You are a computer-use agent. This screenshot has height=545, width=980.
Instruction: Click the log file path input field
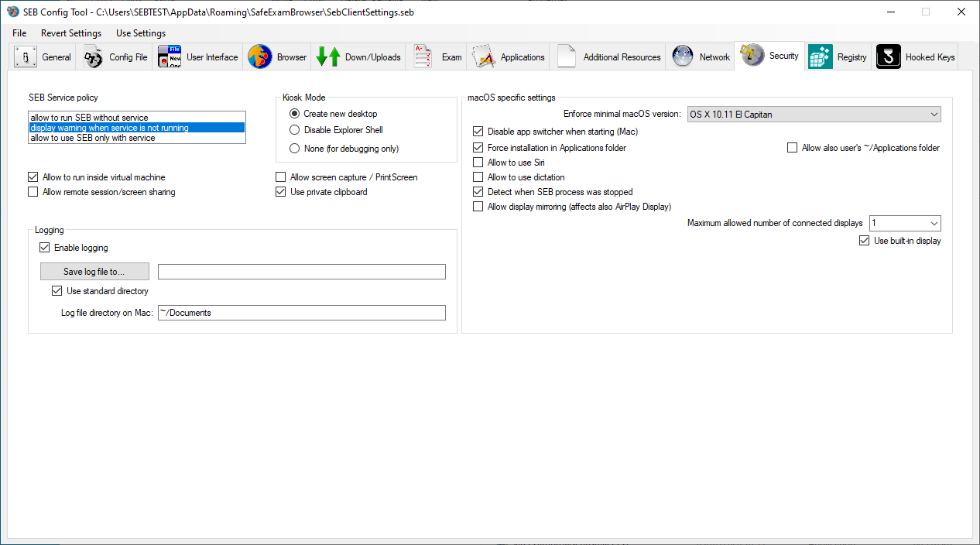tap(302, 272)
